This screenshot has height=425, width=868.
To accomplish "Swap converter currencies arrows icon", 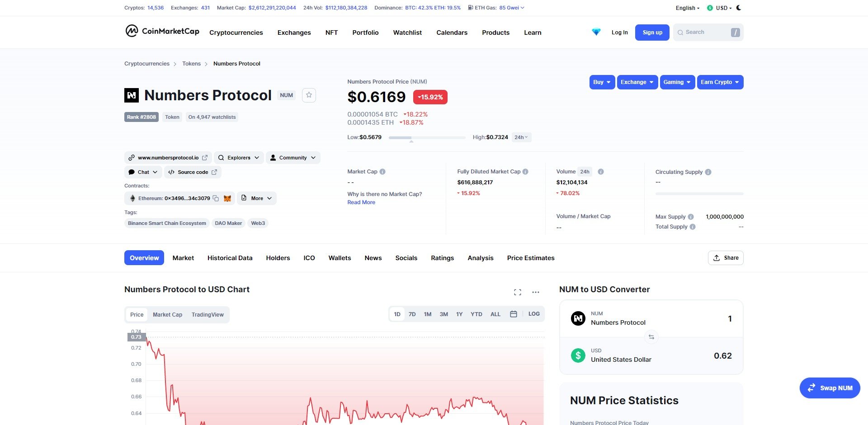I will (x=651, y=337).
